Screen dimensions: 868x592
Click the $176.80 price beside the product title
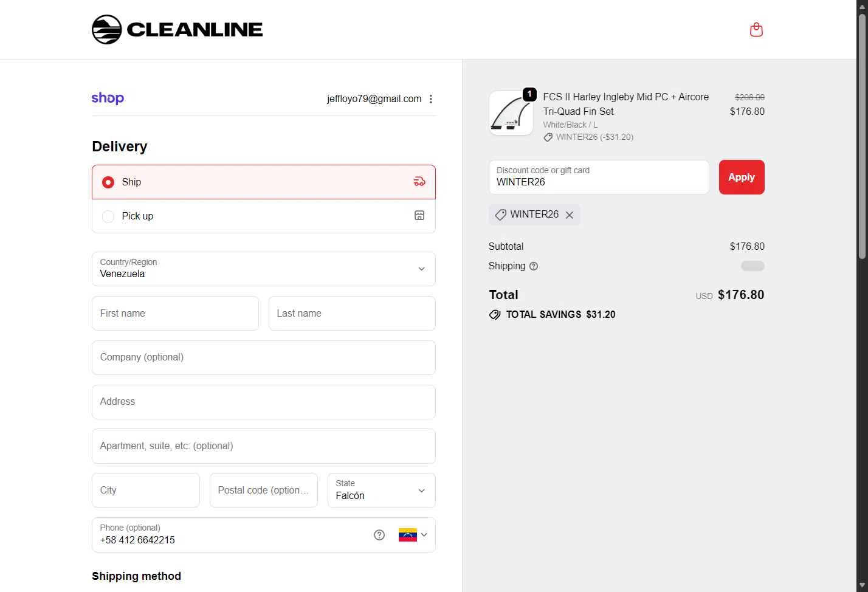pyautogui.click(x=747, y=112)
